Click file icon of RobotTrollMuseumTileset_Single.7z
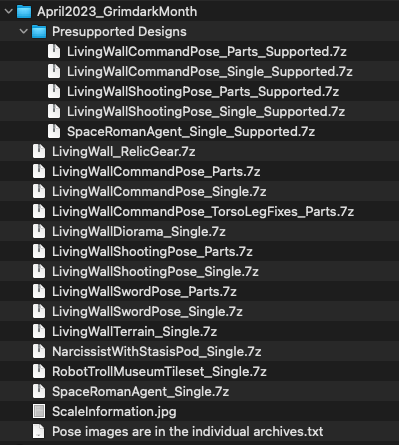 [39, 371]
